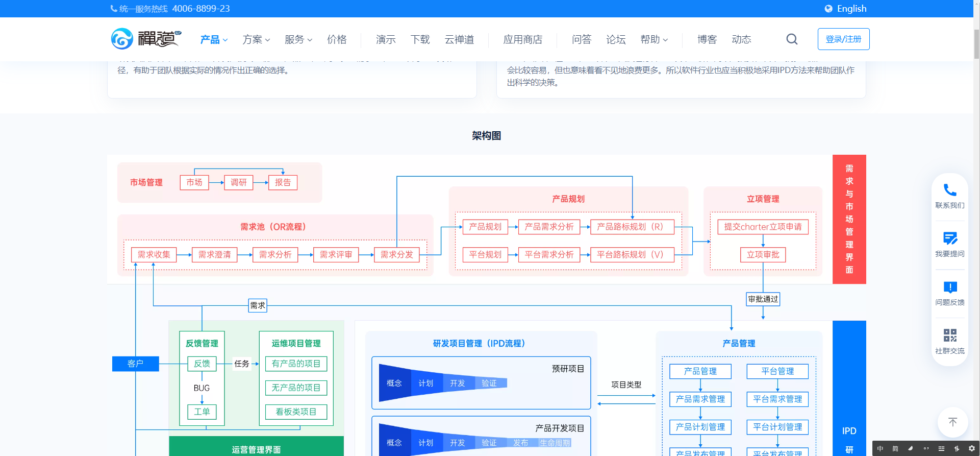Click the 平台路标规划（V）box

pos(632,255)
